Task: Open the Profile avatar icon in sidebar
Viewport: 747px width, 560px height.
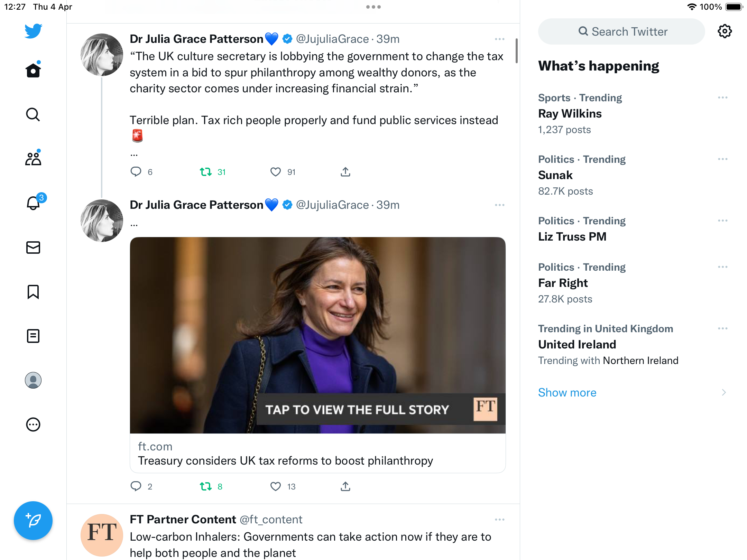Action: [x=33, y=380]
